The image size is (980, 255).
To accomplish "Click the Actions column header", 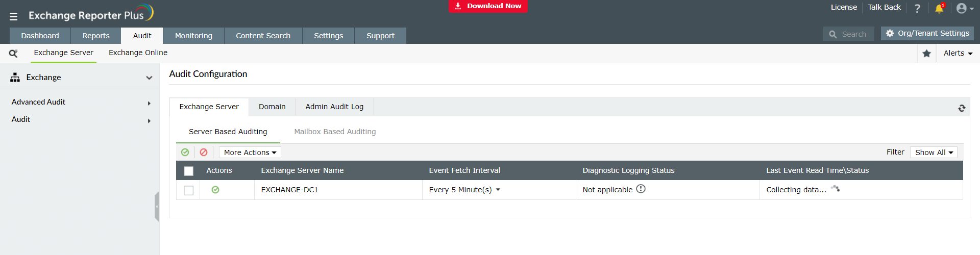I will 219,170.
